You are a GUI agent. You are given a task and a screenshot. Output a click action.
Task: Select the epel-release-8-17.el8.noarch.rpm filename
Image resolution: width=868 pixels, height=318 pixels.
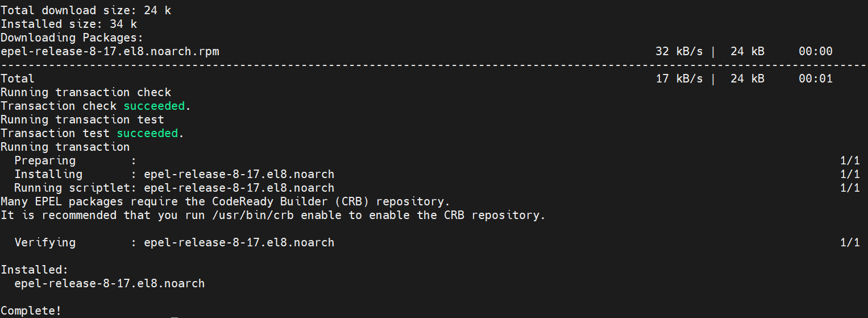(110, 51)
